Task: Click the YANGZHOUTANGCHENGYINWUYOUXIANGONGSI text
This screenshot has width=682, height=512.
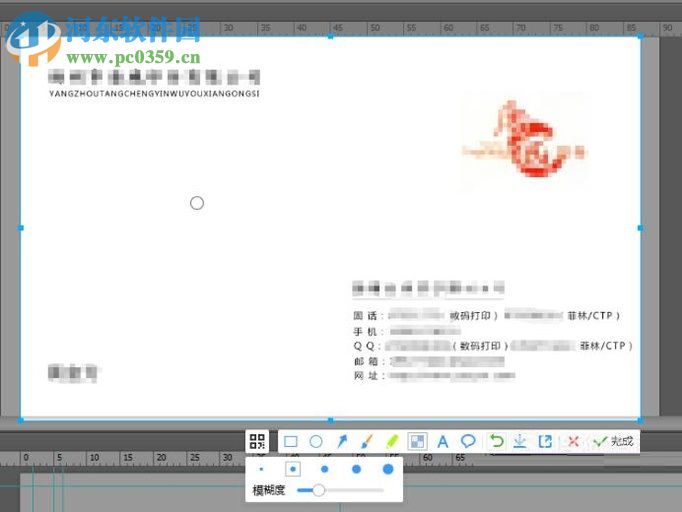Action: click(154, 94)
